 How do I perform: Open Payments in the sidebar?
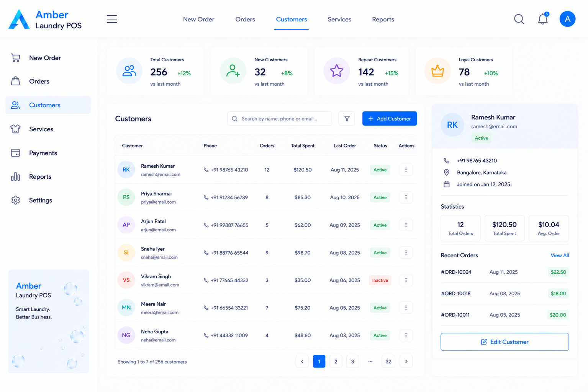click(48, 153)
